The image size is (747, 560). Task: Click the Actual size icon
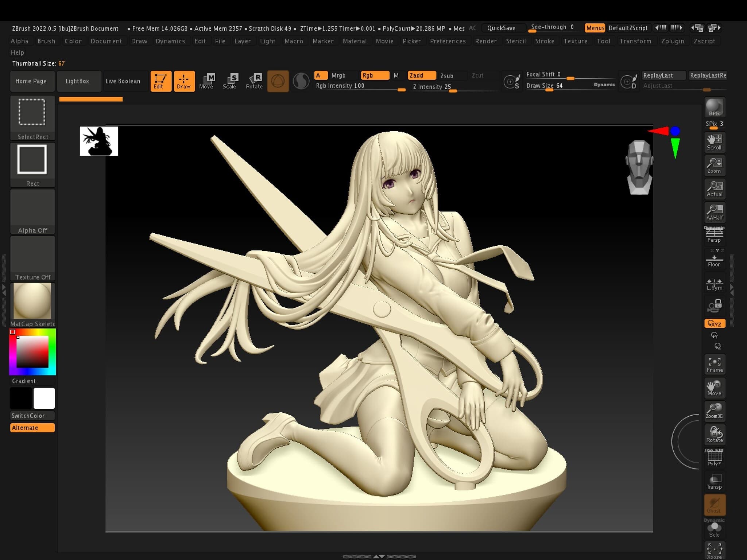(x=714, y=189)
